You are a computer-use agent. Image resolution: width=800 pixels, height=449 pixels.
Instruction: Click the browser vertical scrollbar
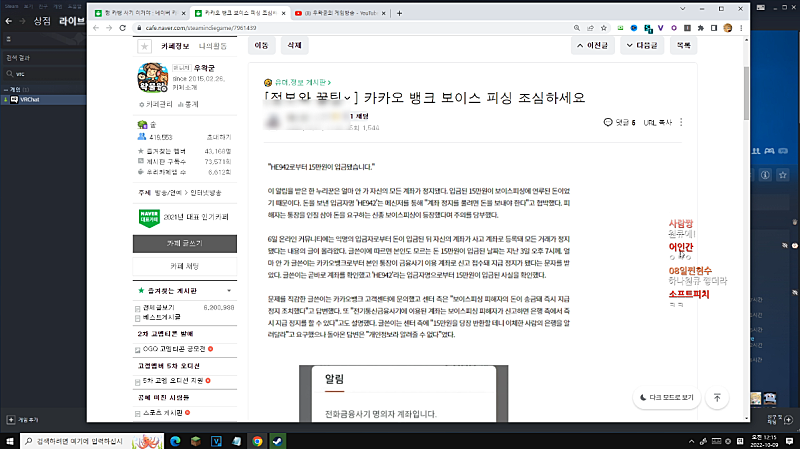(746, 93)
